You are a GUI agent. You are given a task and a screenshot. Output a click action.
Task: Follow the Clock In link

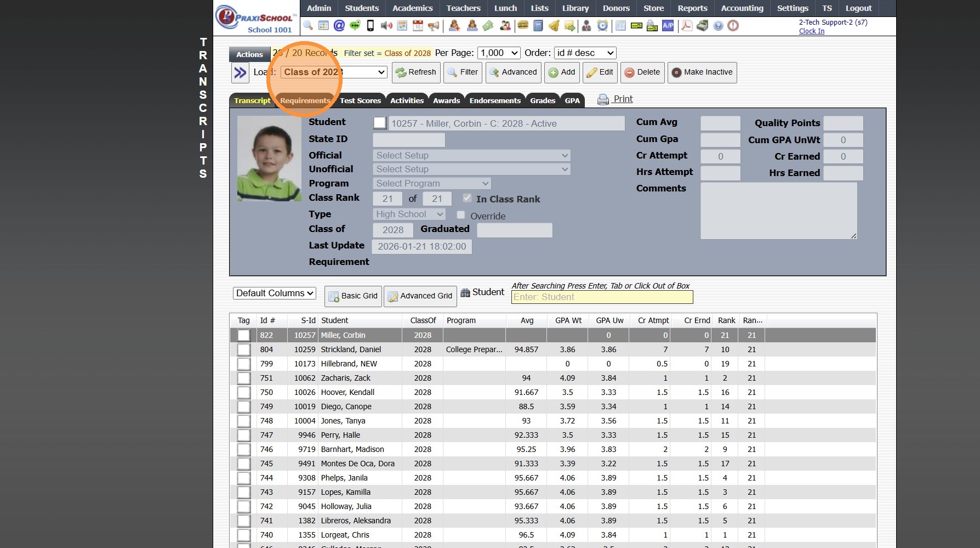pos(811,31)
